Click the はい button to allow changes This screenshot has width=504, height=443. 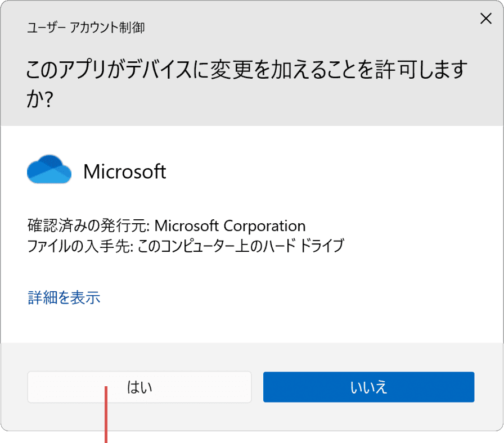[139, 387]
